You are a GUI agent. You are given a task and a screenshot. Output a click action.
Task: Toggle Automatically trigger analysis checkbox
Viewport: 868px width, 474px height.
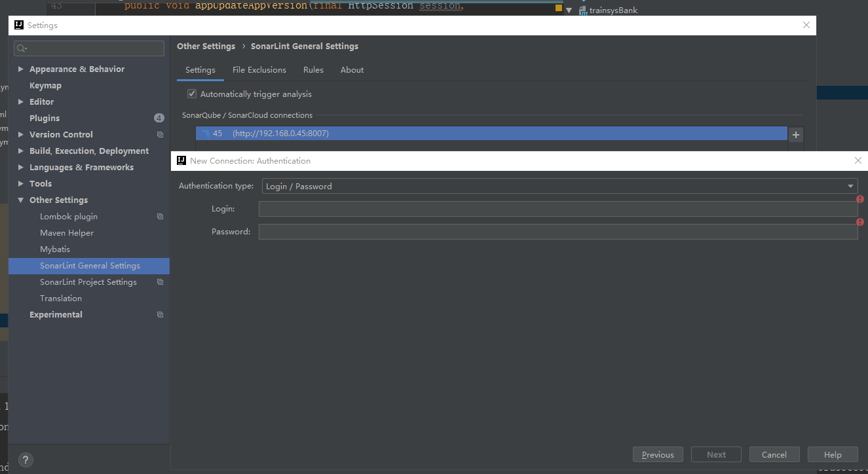(192, 94)
